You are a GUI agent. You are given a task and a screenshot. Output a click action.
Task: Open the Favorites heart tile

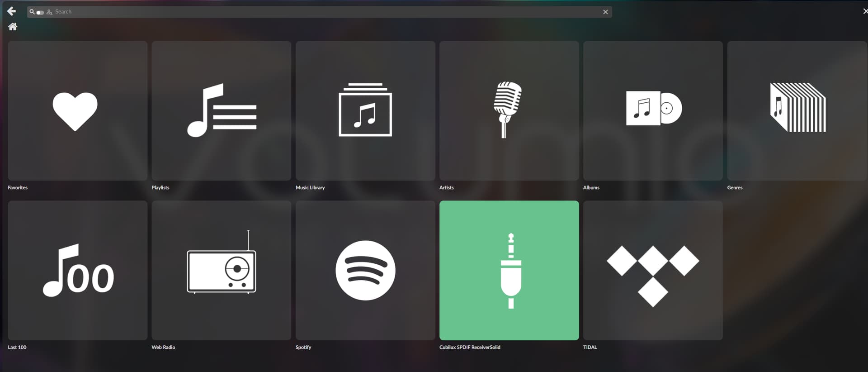pos(77,111)
